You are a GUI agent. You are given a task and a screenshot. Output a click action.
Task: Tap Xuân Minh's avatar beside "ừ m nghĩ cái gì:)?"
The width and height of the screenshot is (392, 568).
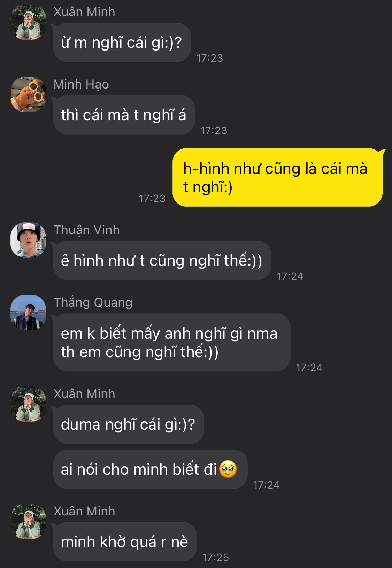28,22
